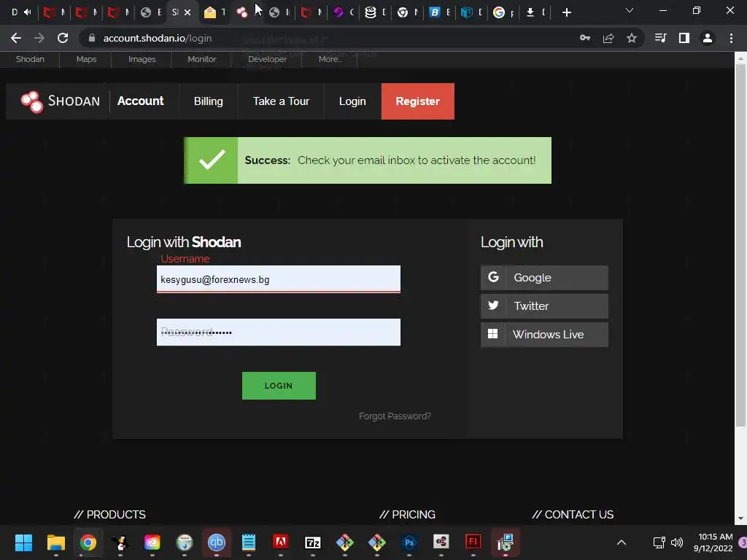Login with Windows Live button
747x560 pixels.
(544, 334)
